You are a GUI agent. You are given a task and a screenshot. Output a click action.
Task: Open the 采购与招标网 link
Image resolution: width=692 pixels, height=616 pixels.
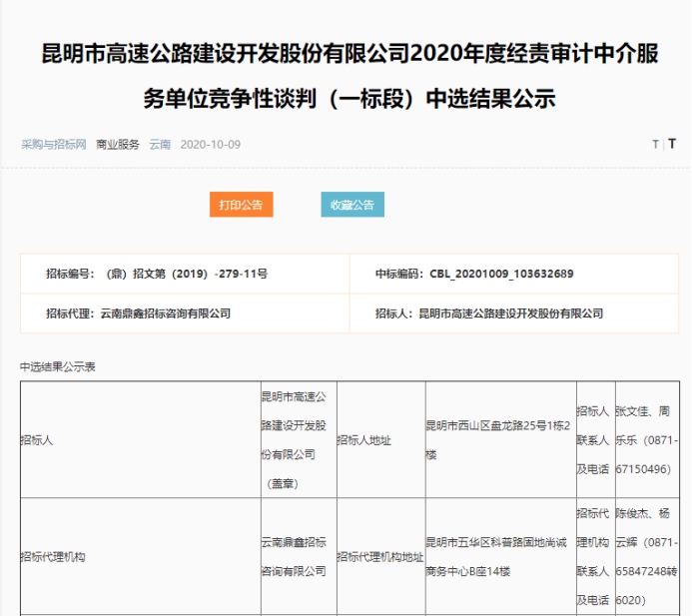point(54,145)
